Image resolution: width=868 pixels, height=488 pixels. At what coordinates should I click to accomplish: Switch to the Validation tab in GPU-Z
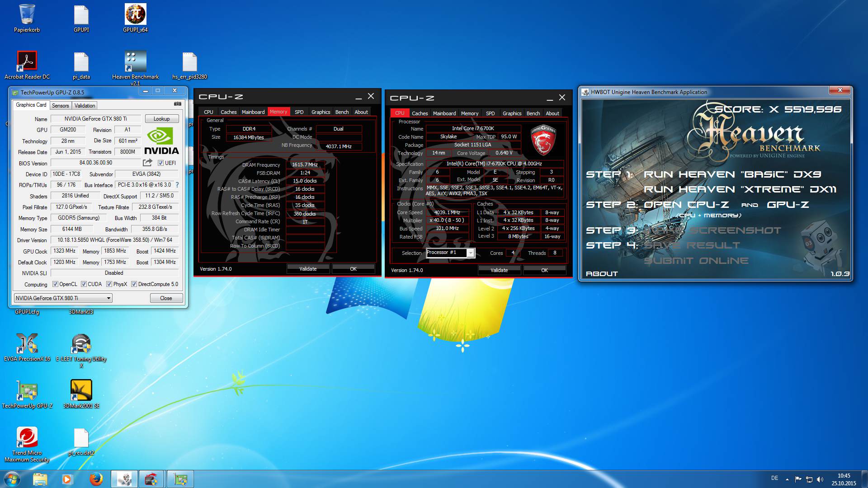coord(85,105)
